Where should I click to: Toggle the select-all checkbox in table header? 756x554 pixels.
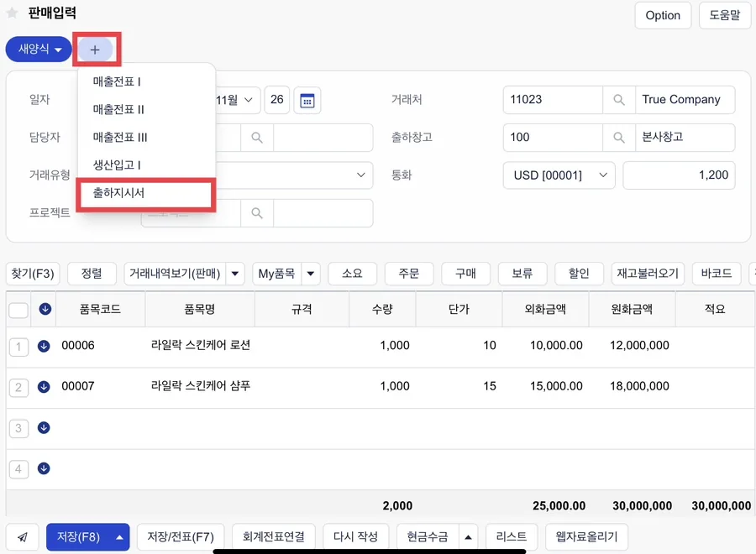(x=18, y=310)
